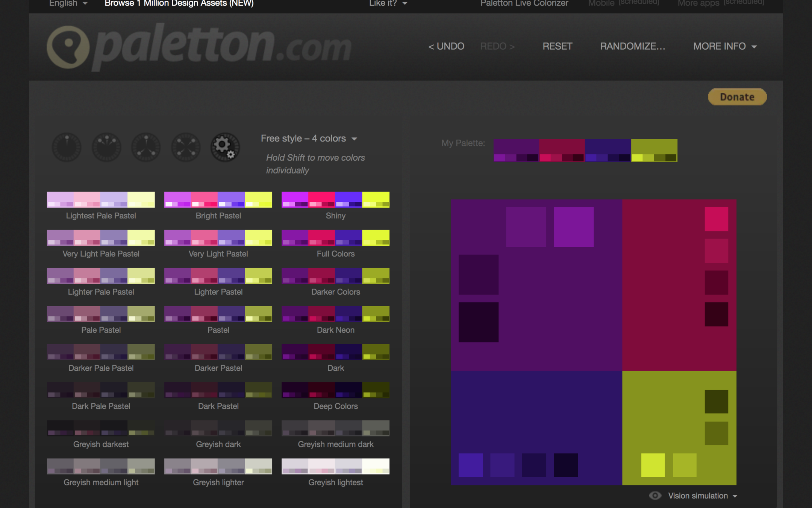Open the Free style – 4 colors dropdown
This screenshot has height=508, width=812.
click(x=309, y=138)
